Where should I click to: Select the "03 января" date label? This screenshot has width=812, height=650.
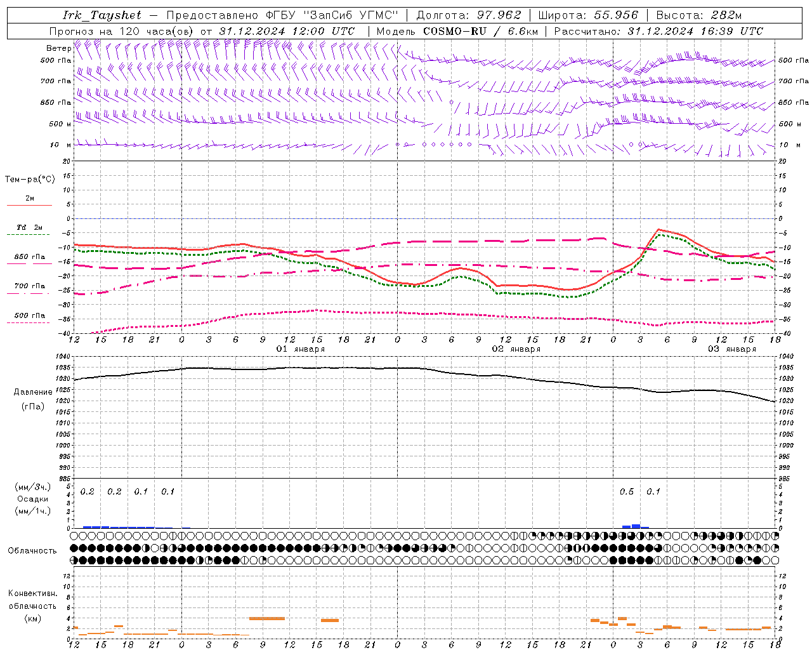(x=732, y=349)
